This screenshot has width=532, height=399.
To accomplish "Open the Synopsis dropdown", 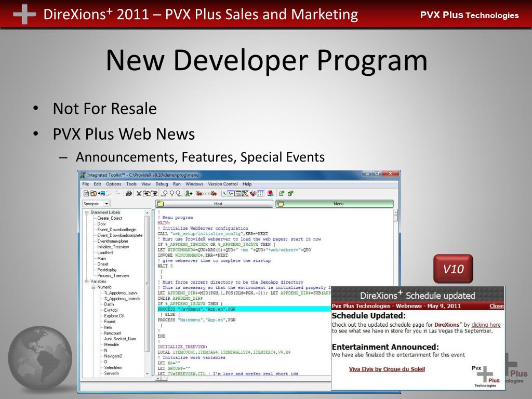I will [107, 204].
